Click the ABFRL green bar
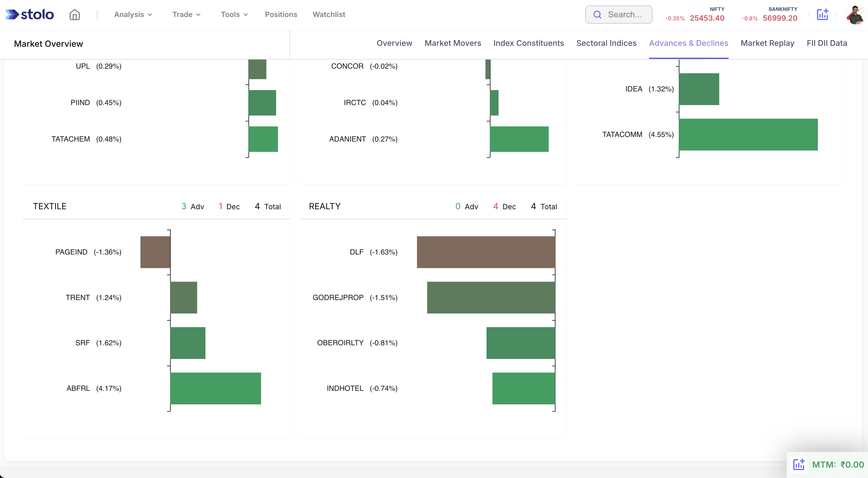 216,388
